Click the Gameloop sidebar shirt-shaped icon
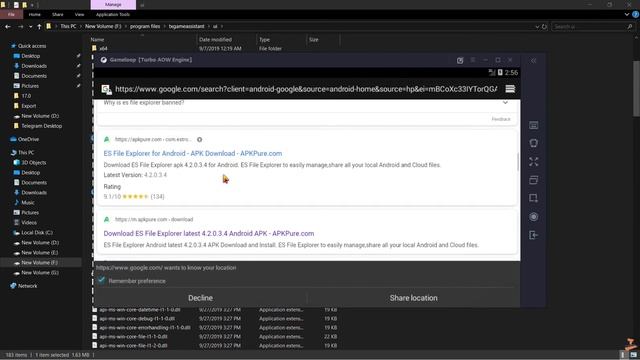Viewport: 640px width, 360px height. 533,143
